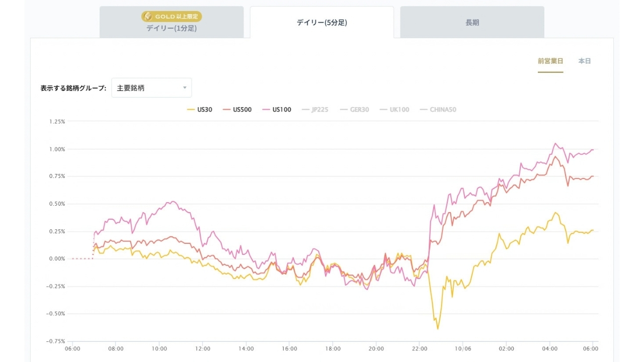The height and width of the screenshot is (362, 644).
Task: Toggle US500 series in legend
Action: 237,110
